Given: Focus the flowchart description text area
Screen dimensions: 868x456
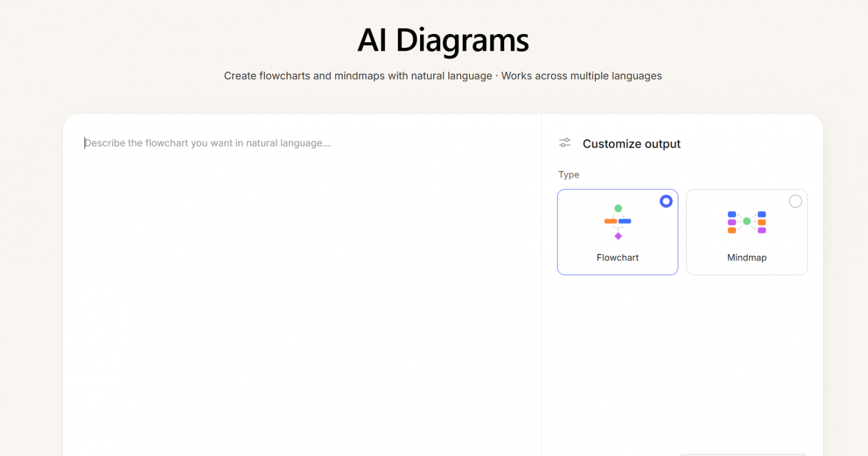Looking at the screenshot, I should point(302,290).
